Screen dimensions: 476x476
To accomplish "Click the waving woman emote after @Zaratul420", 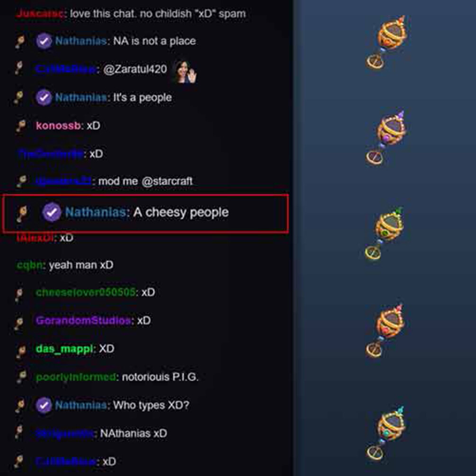I will pyautogui.click(x=185, y=72).
